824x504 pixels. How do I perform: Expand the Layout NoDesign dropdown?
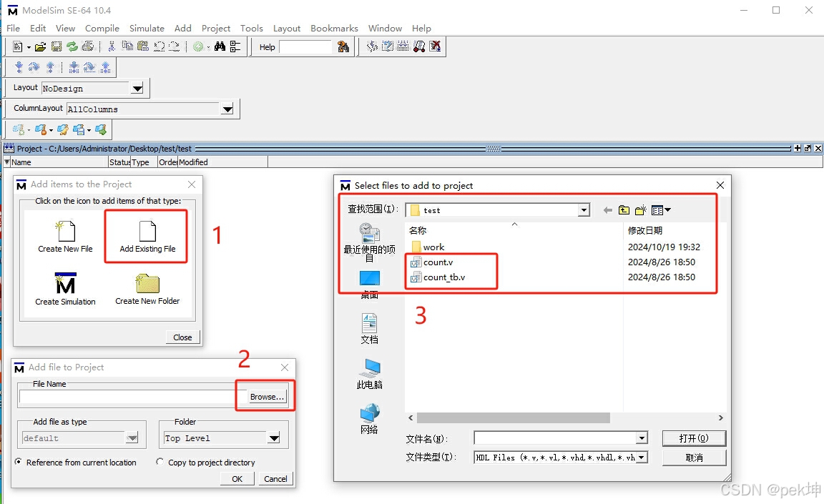[137, 88]
